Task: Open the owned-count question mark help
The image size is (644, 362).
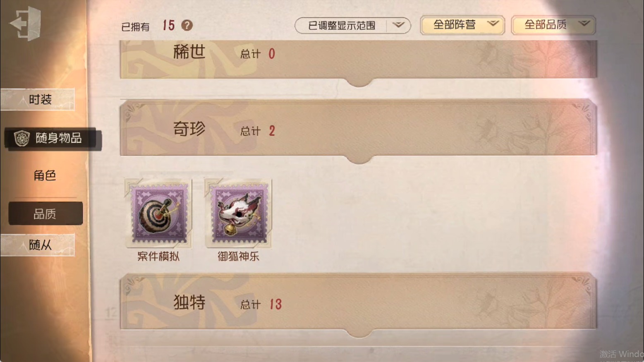Action: coord(187,26)
